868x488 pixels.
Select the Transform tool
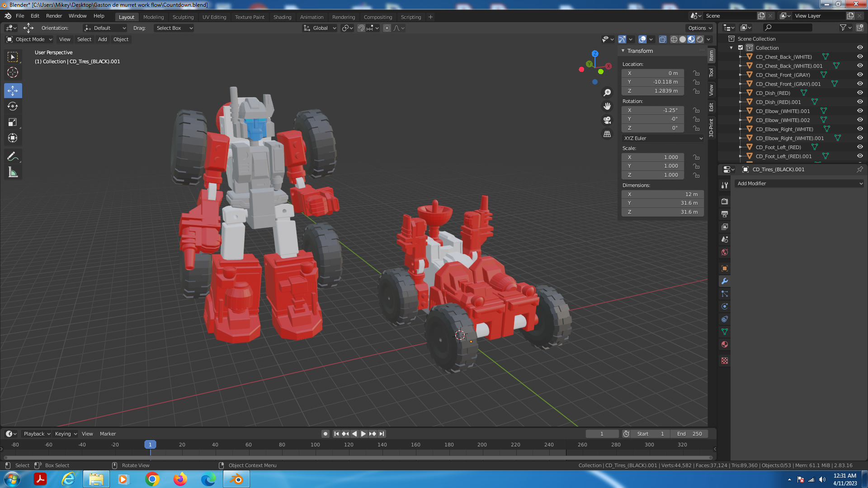(13, 138)
